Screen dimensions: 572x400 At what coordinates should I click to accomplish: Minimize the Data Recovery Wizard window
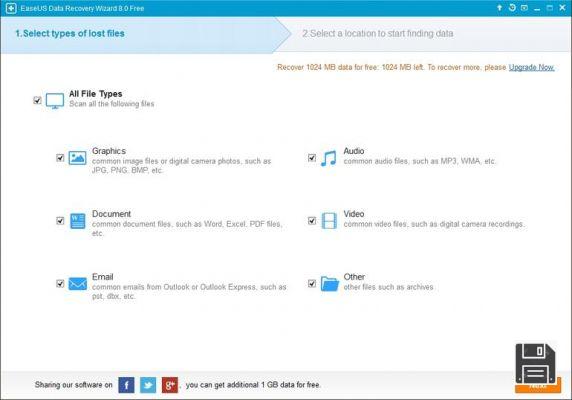coord(537,8)
